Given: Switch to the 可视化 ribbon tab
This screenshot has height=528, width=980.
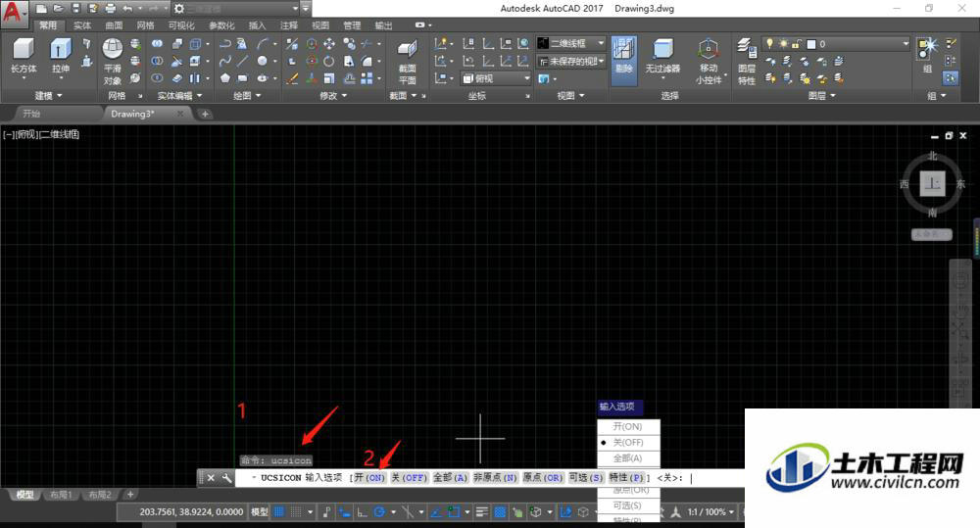Looking at the screenshot, I should tap(181, 25).
